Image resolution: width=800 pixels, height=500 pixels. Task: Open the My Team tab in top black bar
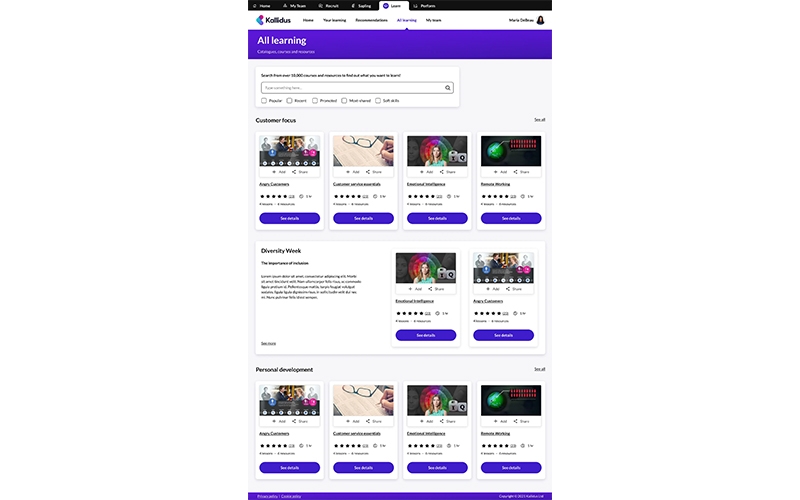tap(294, 6)
